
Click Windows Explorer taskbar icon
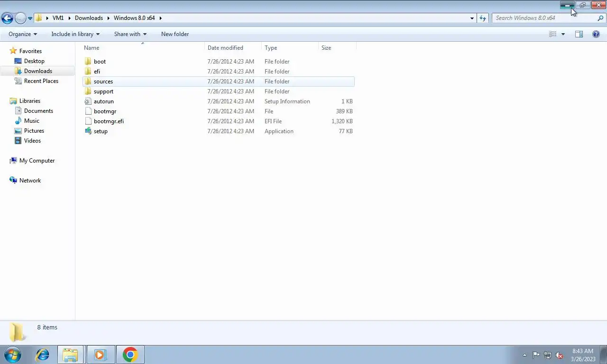pyautogui.click(x=70, y=355)
